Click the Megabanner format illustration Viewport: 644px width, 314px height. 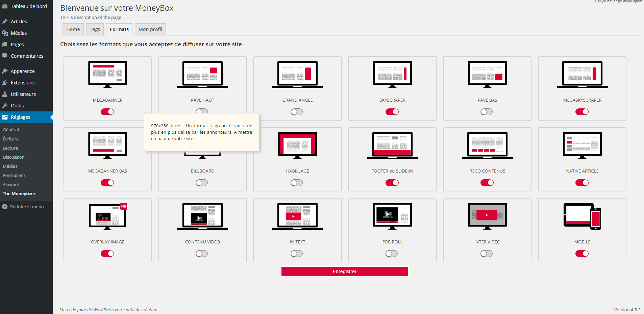tap(108, 75)
